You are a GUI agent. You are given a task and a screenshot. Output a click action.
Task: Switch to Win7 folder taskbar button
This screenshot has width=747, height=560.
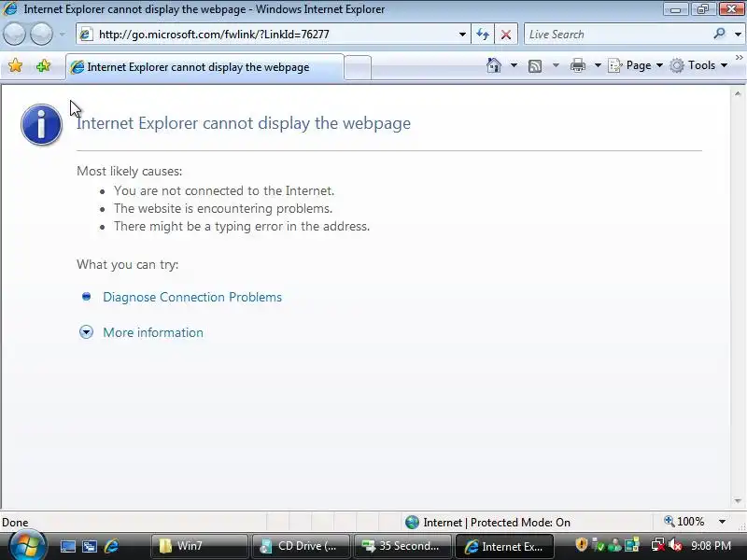point(200,546)
